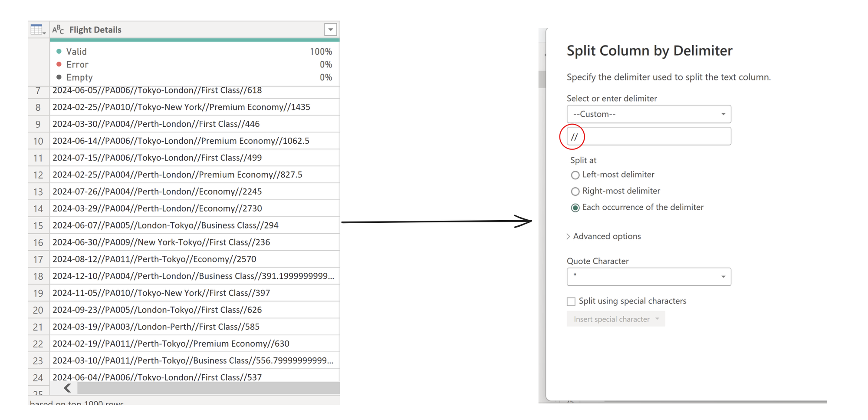
Task: Click the horizontal scrollbar below the table
Action: [208, 388]
